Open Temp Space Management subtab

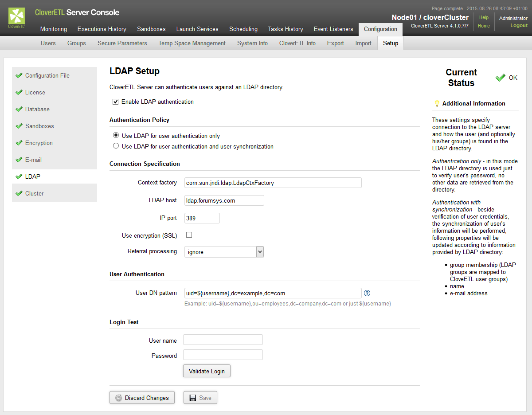192,43
